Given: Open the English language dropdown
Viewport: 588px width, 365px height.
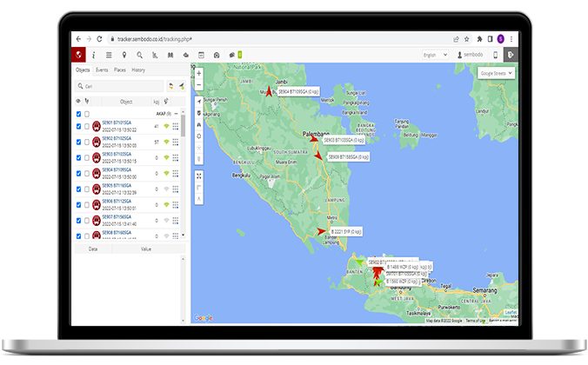Looking at the screenshot, I should (434, 55).
